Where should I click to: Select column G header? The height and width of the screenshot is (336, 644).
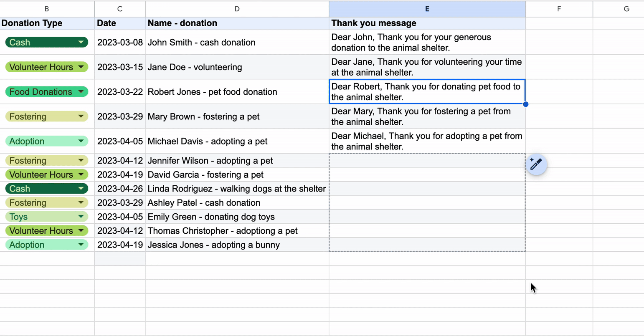coord(619,9)
